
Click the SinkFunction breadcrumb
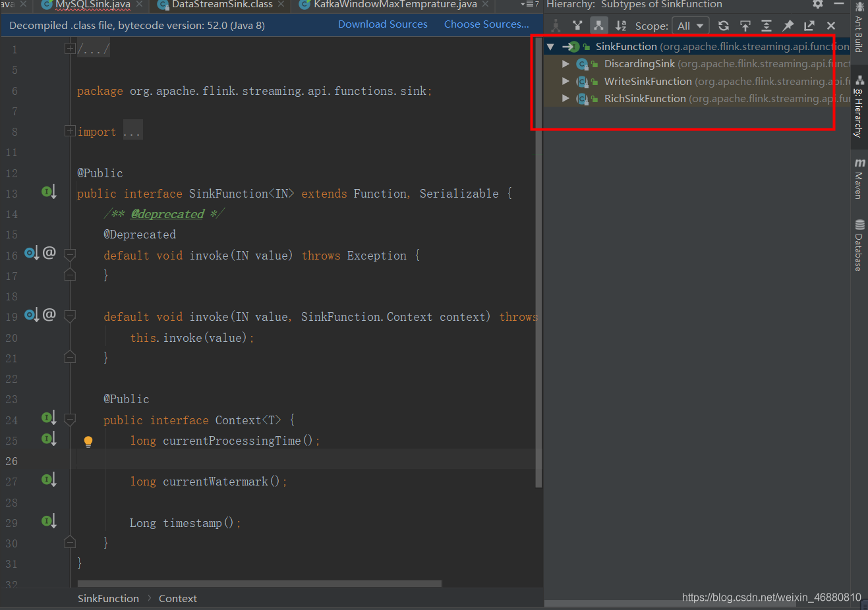(x=108, y=598)
